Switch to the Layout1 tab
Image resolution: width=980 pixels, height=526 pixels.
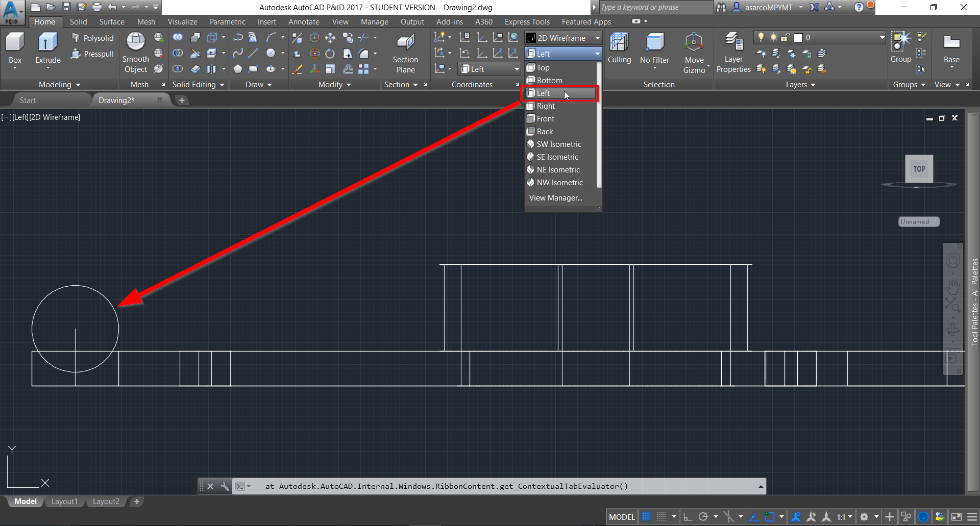[x=64, y=502]
